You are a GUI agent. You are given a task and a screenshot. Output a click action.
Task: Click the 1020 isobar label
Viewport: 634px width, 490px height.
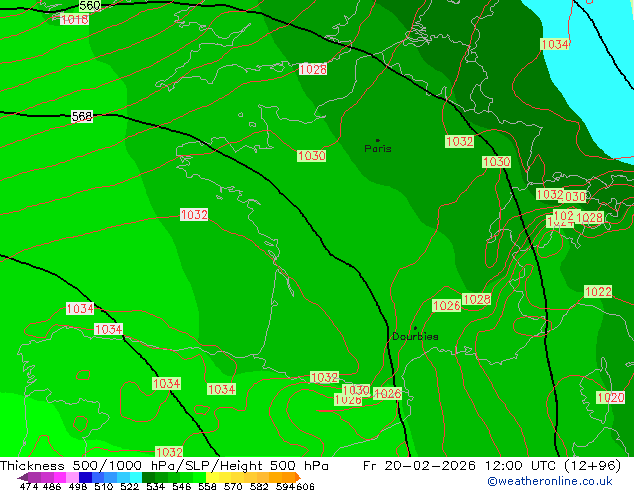coord(611,397)
